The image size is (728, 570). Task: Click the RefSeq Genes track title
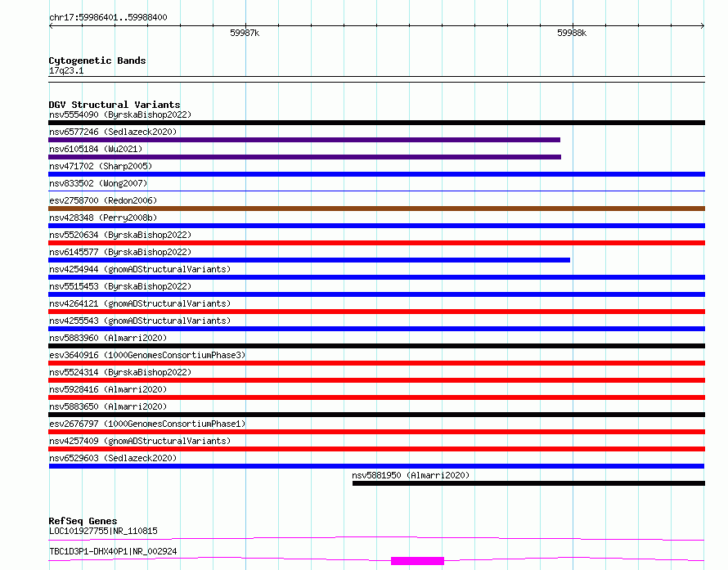pyautogui.click(x=83, y=521)
